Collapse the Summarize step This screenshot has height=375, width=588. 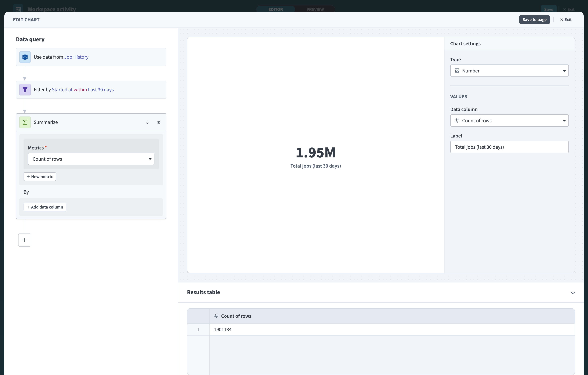coord(147,122)
